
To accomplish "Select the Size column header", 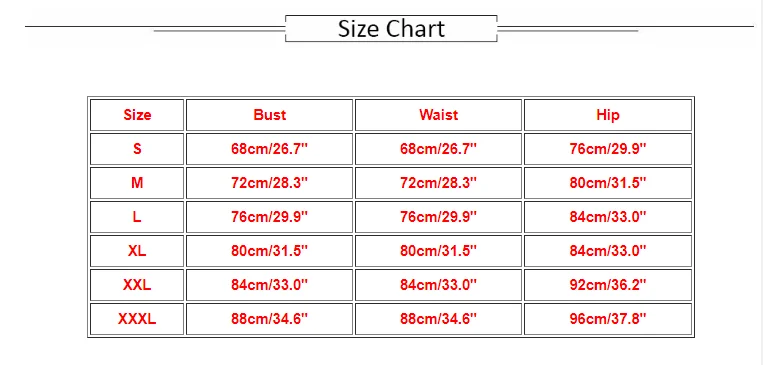I will (137, 115).
